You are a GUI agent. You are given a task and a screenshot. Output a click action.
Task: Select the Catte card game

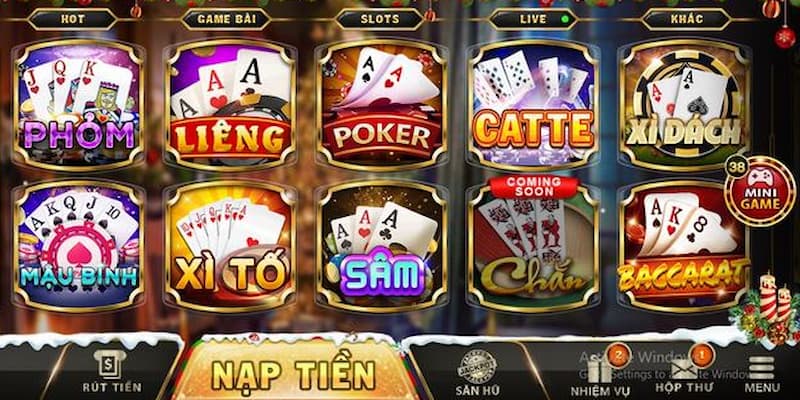click(533, 104)
